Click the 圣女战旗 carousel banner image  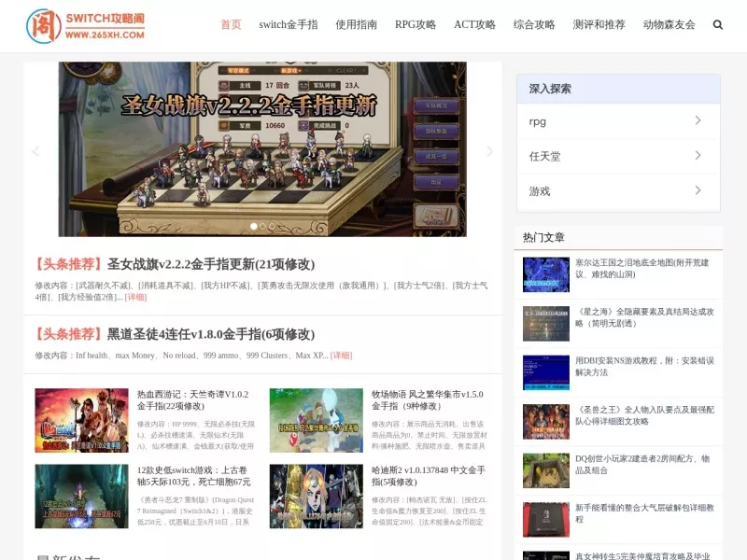pyautogui.click(x=262, y=149)
